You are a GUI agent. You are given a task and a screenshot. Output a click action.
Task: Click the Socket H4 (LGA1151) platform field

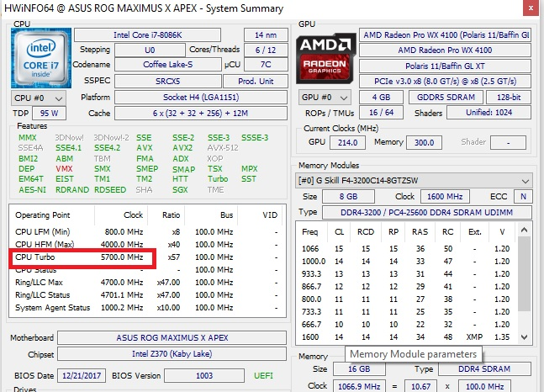point(201,98)
